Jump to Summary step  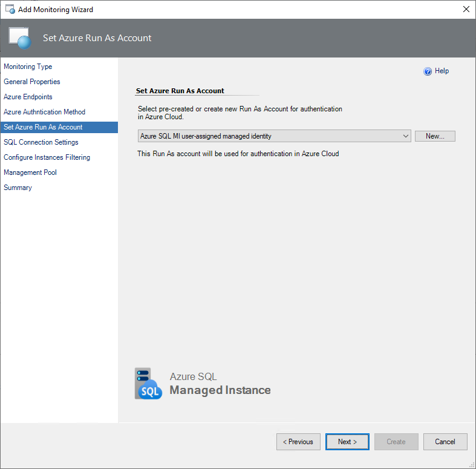[x=18, y=188]
